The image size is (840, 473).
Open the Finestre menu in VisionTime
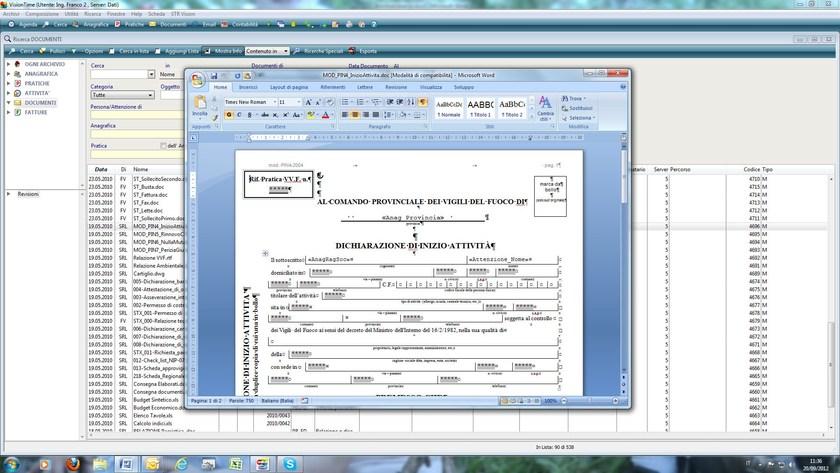point(116,15)
